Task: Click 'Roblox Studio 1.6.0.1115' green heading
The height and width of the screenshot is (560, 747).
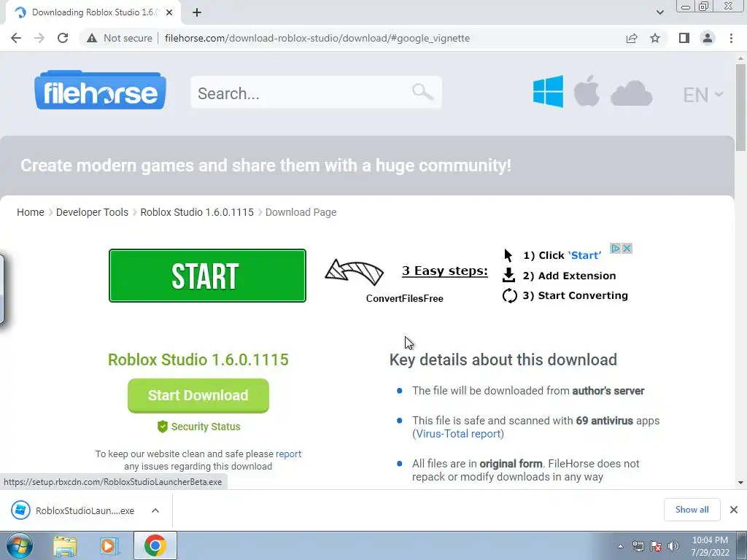Action: [198, 359]
